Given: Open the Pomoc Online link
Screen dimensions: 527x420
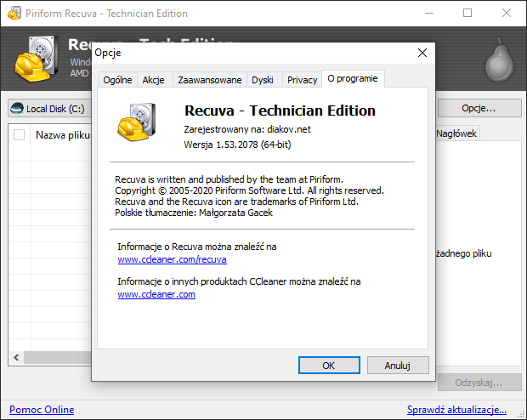Looking at the screenshot, I should coord(42,410).
